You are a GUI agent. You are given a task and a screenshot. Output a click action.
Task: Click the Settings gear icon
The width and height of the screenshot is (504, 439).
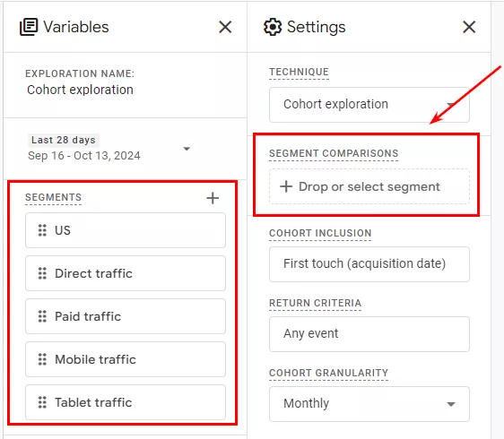point(273,27)
